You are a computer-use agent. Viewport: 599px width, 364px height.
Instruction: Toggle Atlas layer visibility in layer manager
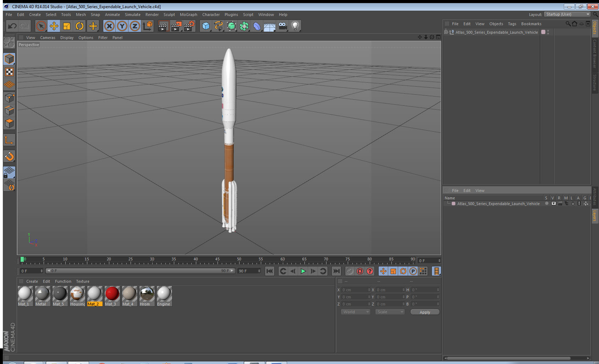554,203
